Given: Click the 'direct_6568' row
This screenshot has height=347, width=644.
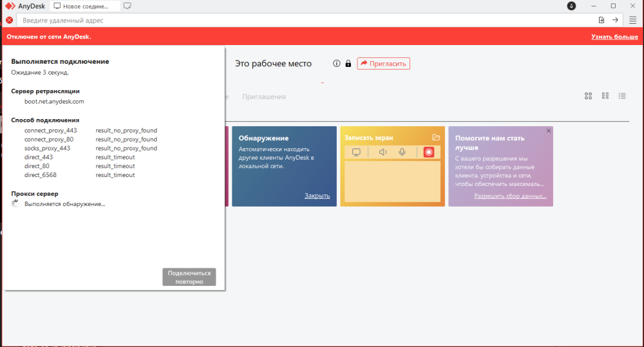Looking at the screenshot, I should click(80, 175).
